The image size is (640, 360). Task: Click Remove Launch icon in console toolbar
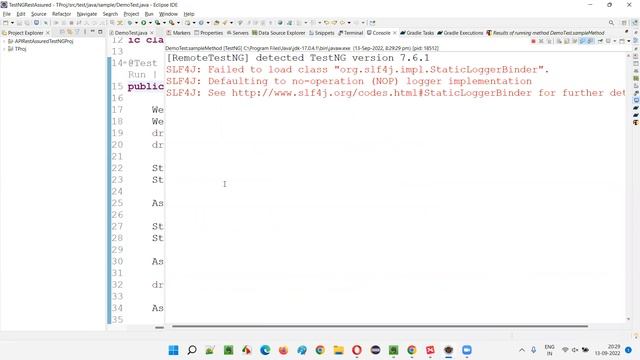541,41
